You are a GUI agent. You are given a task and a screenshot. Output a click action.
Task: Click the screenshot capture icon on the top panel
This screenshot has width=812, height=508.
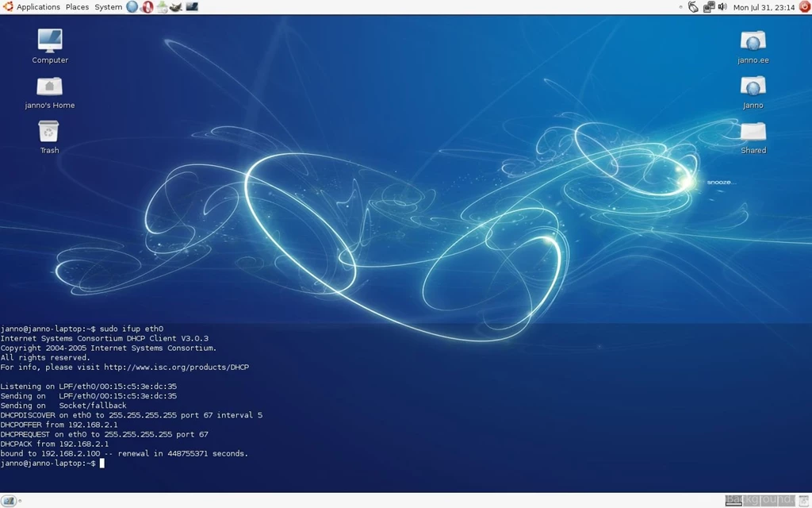click(x=191, y=7)
